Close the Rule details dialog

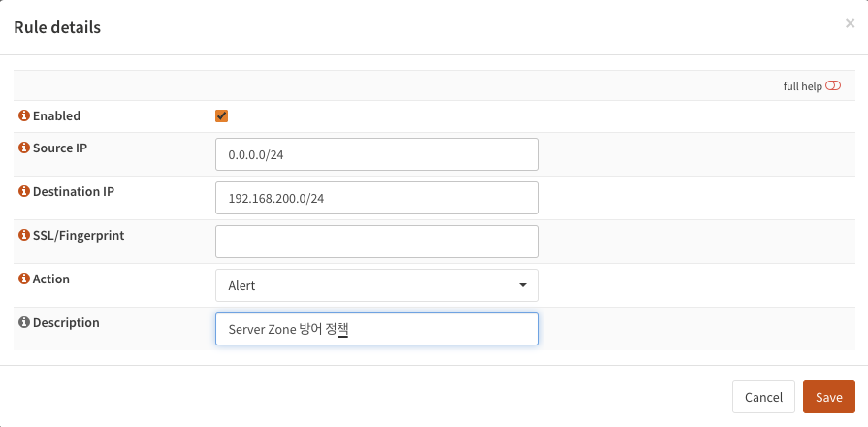(x=850, y=23)
